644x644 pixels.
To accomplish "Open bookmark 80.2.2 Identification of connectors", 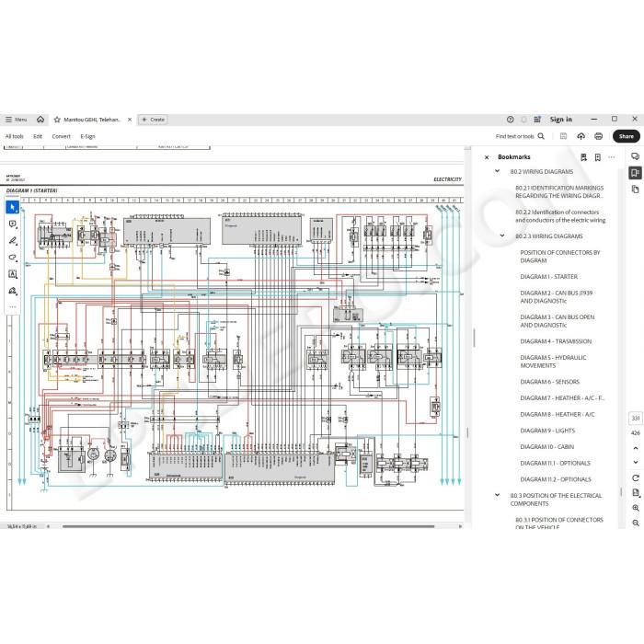I will coord(560,216).
